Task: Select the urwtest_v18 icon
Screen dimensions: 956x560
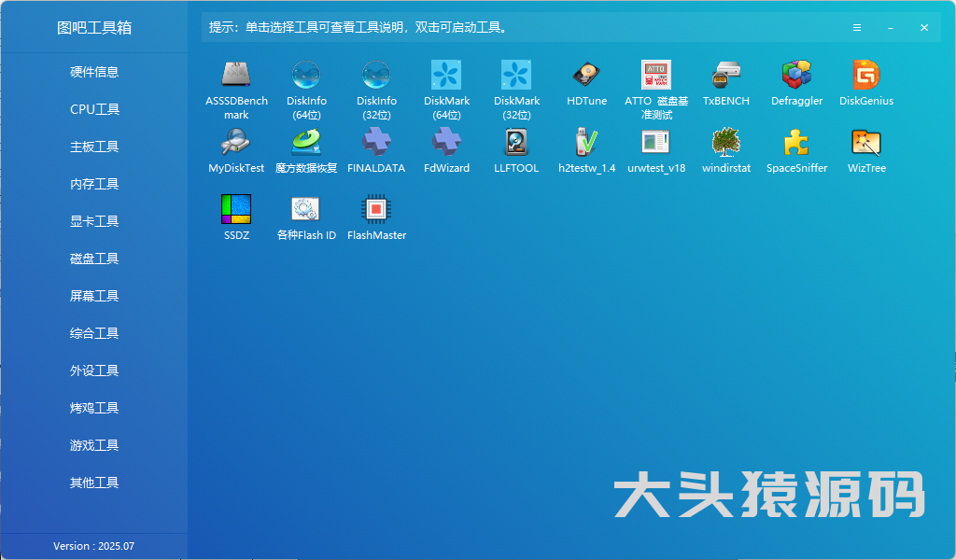Action: tap(656, 142)
